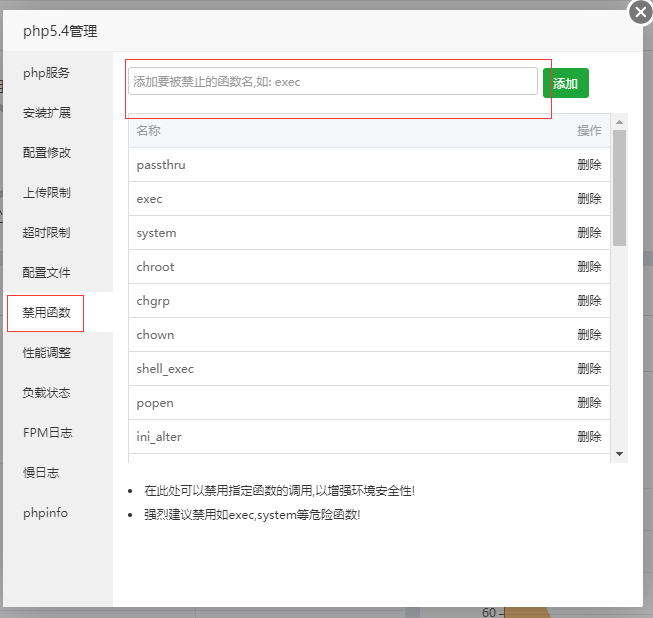Image resolution: width=653 pixels, height=618 pixels.
Task: Select the 禁用函数 tab
Action: (47, 313)
